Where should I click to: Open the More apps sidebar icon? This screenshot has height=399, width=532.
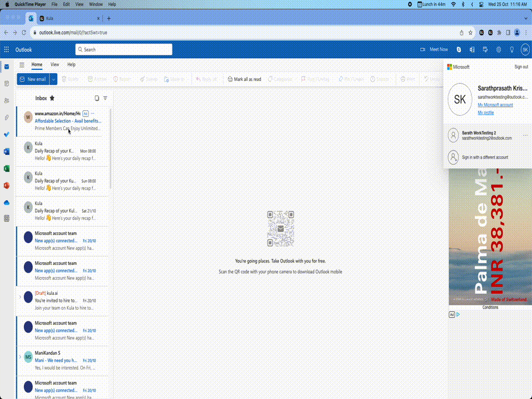(x=7, y=218)
